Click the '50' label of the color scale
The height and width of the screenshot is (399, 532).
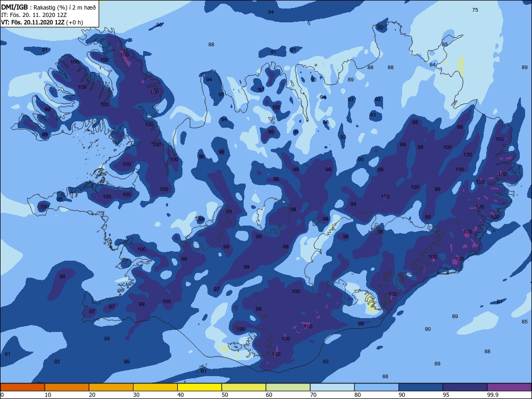click(x=225, y=395)
